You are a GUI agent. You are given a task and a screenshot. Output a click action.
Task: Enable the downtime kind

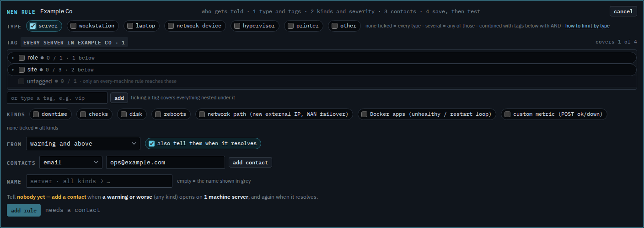click(36, 114)
